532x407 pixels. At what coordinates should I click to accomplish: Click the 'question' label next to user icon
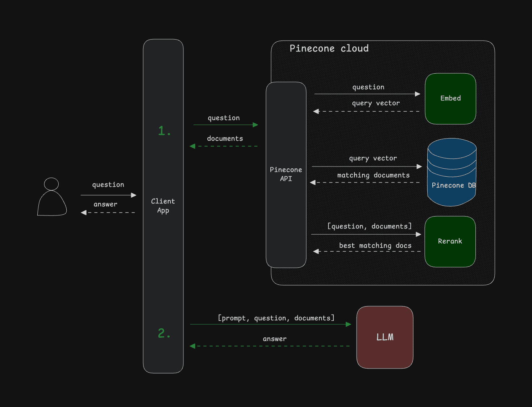point(108,185)
